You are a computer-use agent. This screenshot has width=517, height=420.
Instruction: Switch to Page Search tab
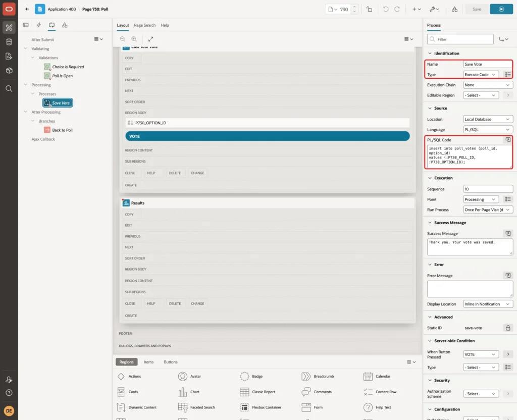point(144,25)
